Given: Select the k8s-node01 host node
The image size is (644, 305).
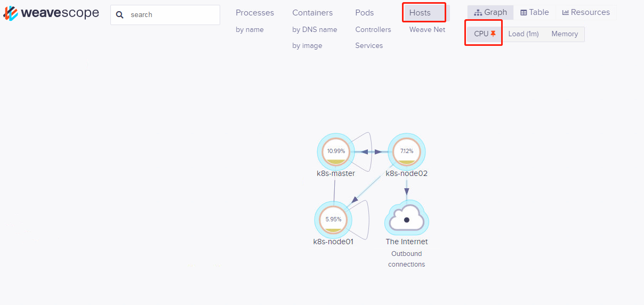Looking at the screenshot, I should click(333, 219).
